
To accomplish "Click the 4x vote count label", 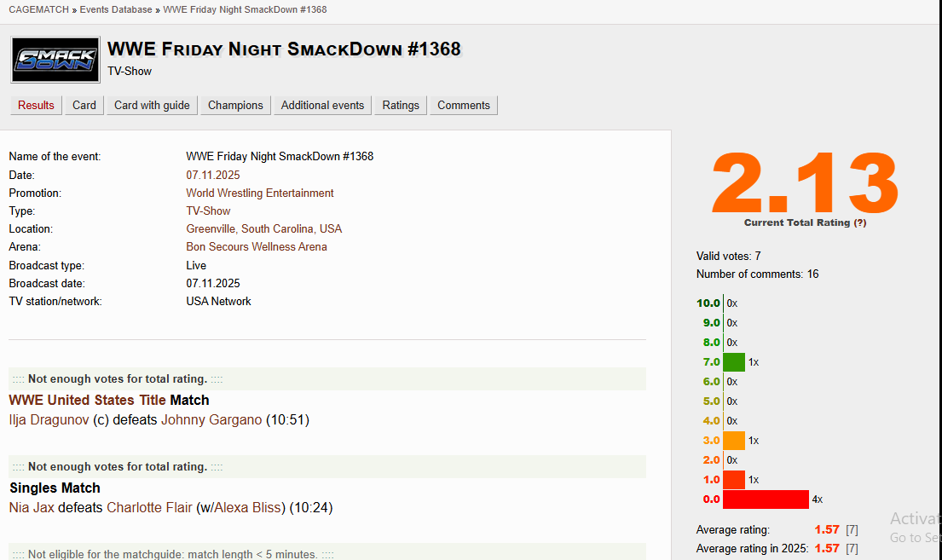I will [817, 499].
